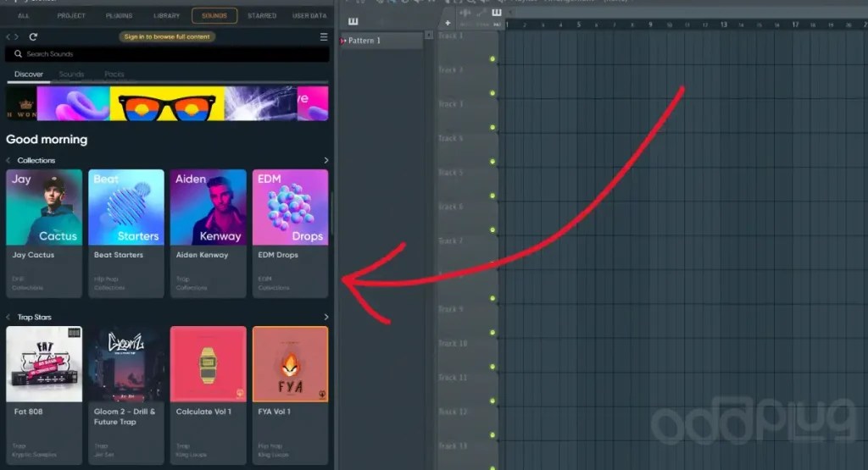Click the sunglasses banner image
The height and width of the screenshot is (470, 868).
[167, 103]
